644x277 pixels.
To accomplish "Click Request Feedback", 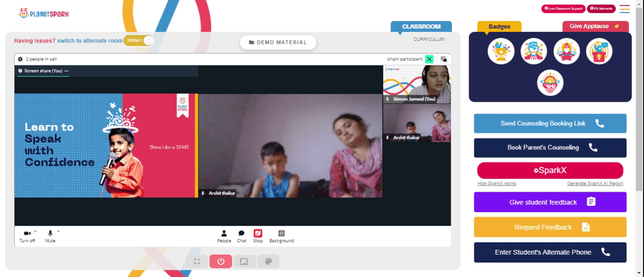I will 551,227.
